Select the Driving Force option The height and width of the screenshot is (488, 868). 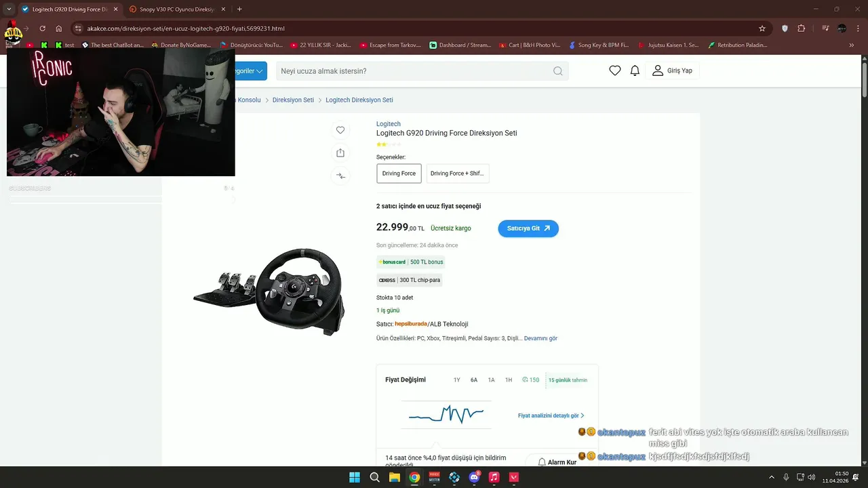(x=399, y=174)
